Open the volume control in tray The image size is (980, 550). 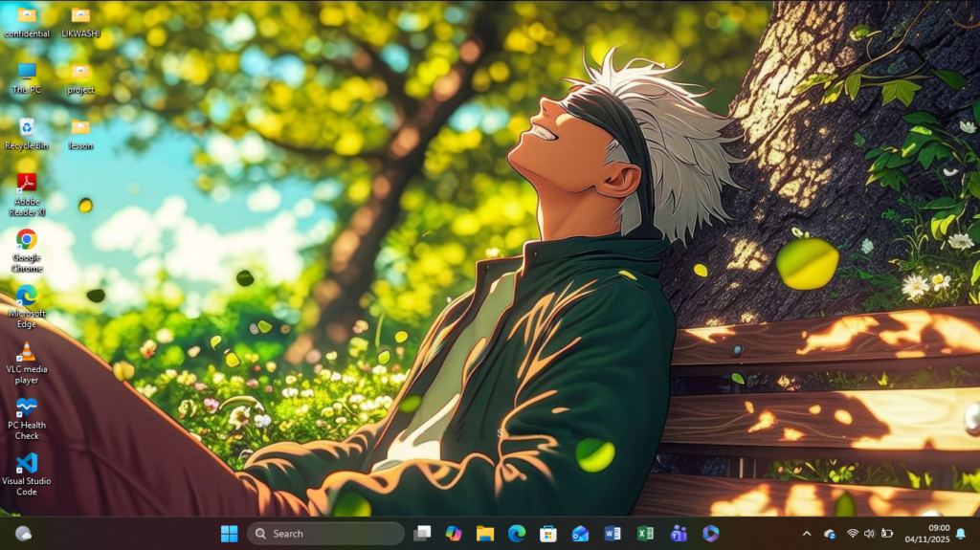point(869,533)
